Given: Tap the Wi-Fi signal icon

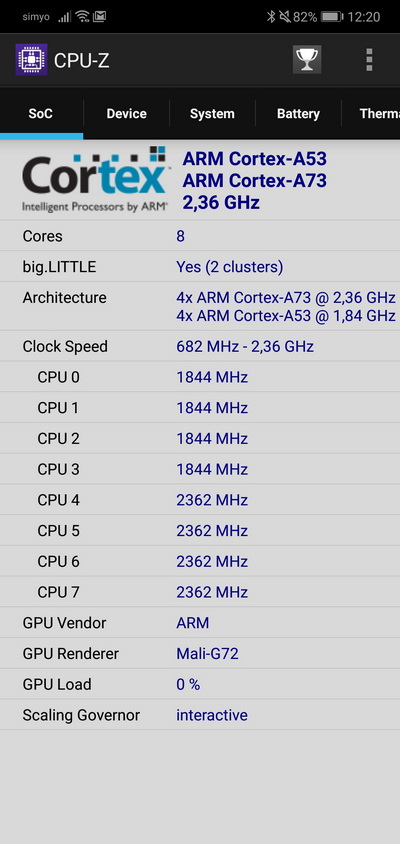Looking at the screenshot, I should [82, 17].
